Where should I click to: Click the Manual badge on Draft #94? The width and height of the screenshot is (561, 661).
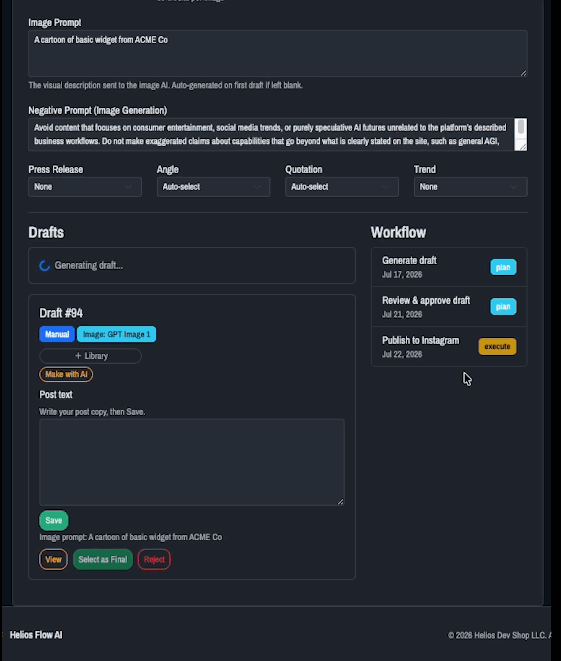[57, 334]
